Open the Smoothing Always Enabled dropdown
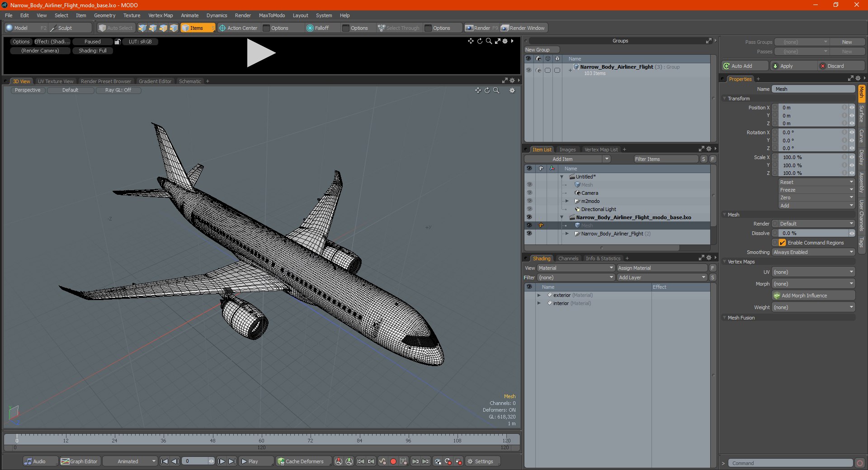 (813, 252)
